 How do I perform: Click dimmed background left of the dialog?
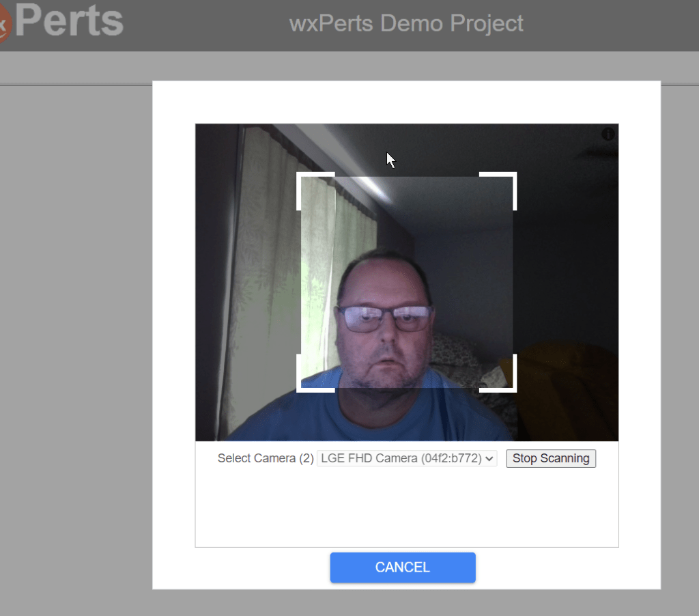(75, 341)
